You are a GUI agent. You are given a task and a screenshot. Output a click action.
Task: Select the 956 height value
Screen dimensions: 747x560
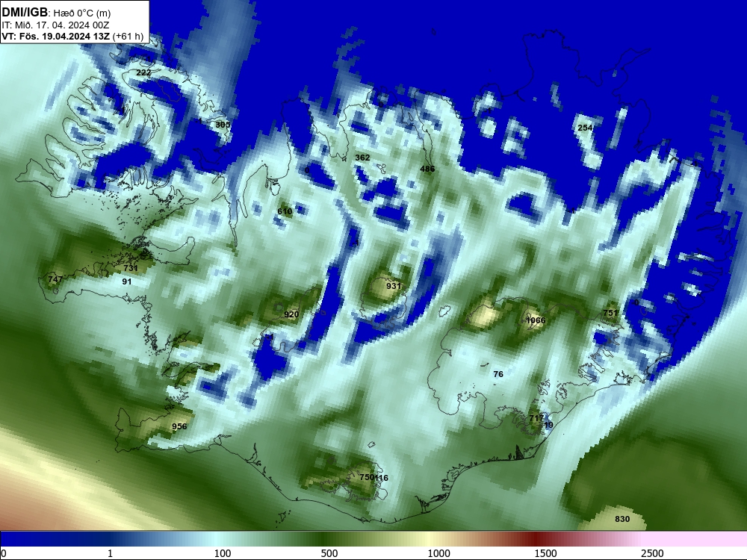pyautogui.click(x=179, y=426)
